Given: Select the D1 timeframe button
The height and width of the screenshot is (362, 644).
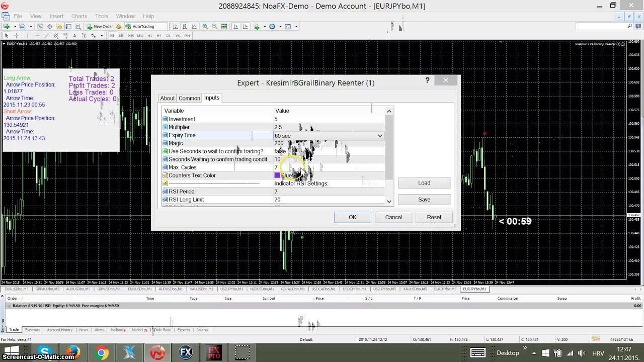Looking at the screenshot, I should click(169, 36).
